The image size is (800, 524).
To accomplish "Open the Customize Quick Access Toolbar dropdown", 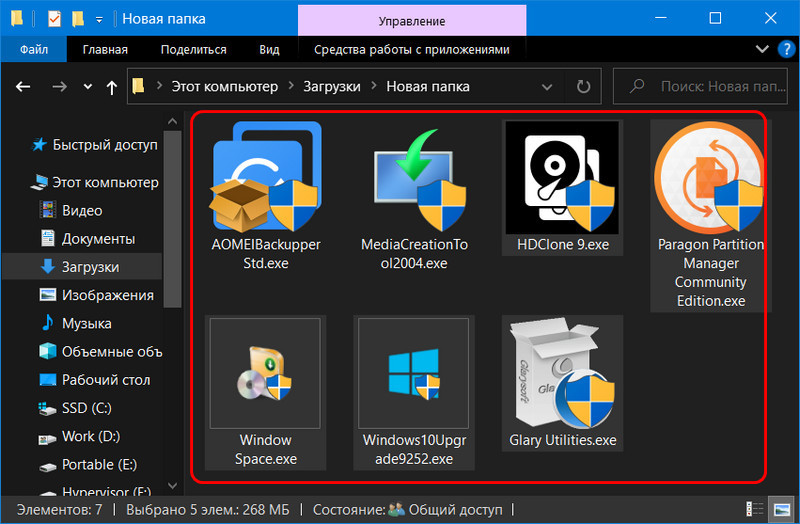I will pos(99,20).
